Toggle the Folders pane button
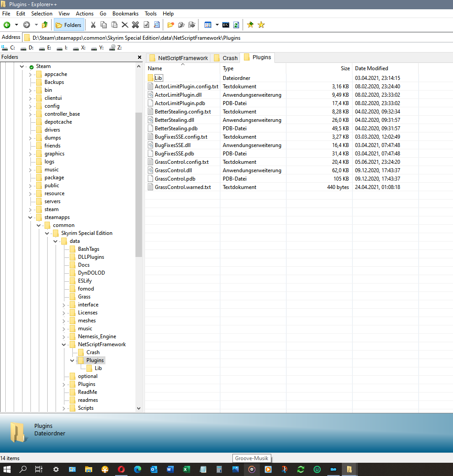This screenshot has height=476, width=453. [x=68, y=25]
